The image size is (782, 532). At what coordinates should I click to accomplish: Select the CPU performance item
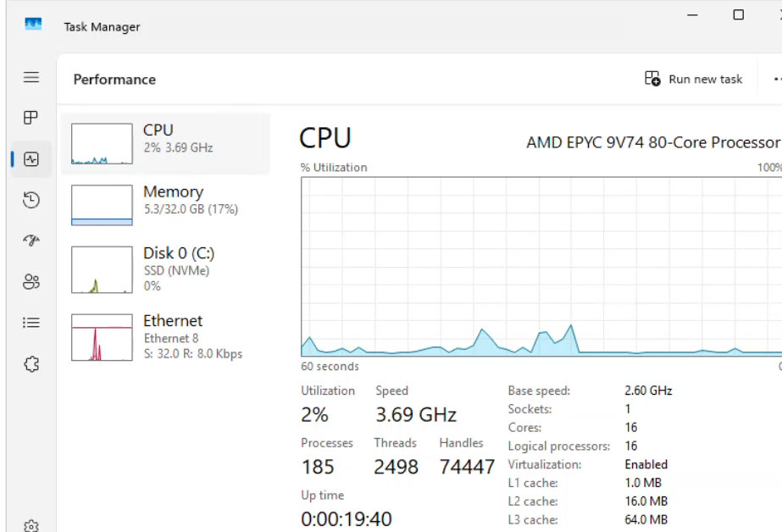(x=166, y=144)
